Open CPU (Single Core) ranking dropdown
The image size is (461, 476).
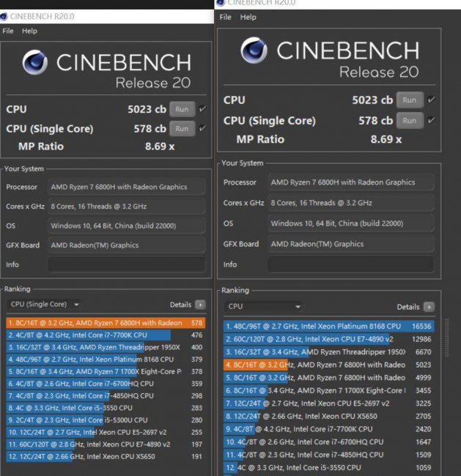[x=45, y=305]
